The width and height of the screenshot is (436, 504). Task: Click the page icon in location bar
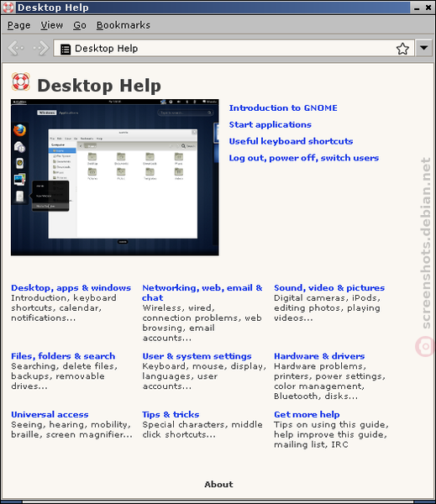(66, 49)
